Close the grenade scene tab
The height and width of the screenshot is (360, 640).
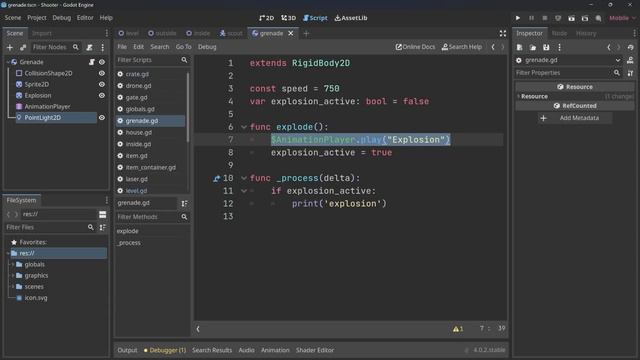pyautogui.click(x=291, y=33)
